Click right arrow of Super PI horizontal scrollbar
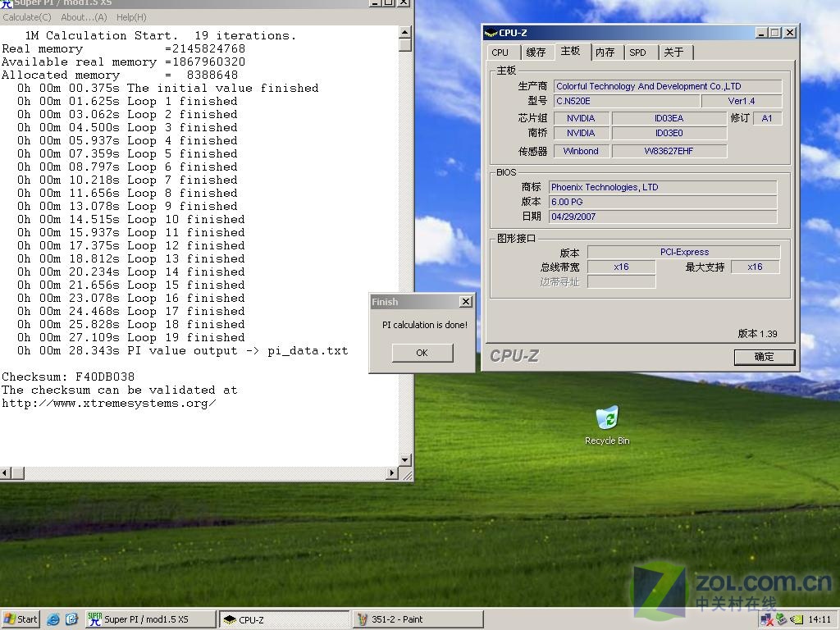This screenshot has height=630, width=840. coord(392,473)
